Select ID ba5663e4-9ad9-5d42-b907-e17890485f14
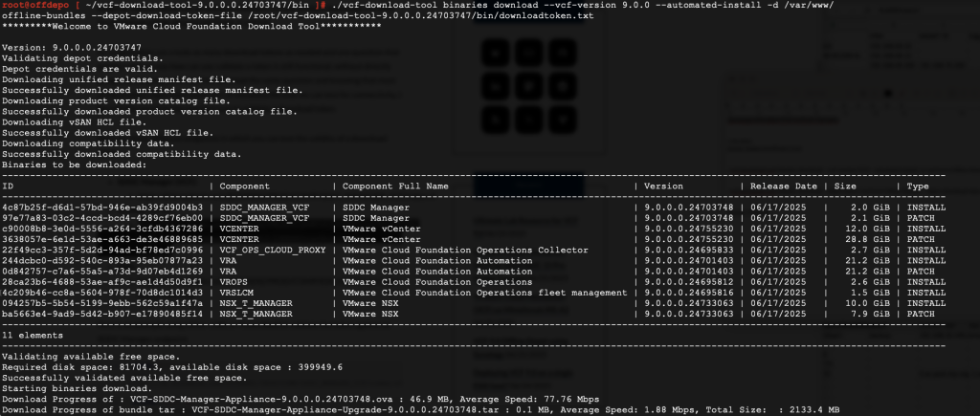 click(x=102, y=314)
